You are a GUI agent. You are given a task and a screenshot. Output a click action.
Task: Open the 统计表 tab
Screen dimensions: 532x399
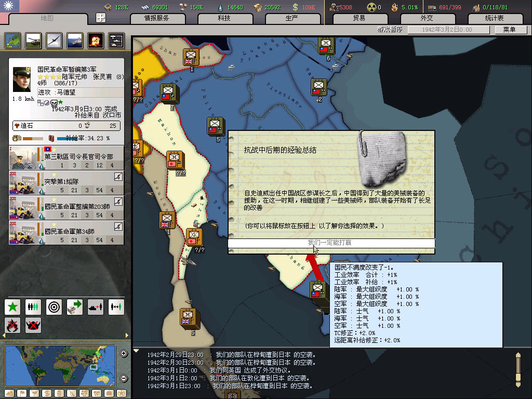(494, 18)
